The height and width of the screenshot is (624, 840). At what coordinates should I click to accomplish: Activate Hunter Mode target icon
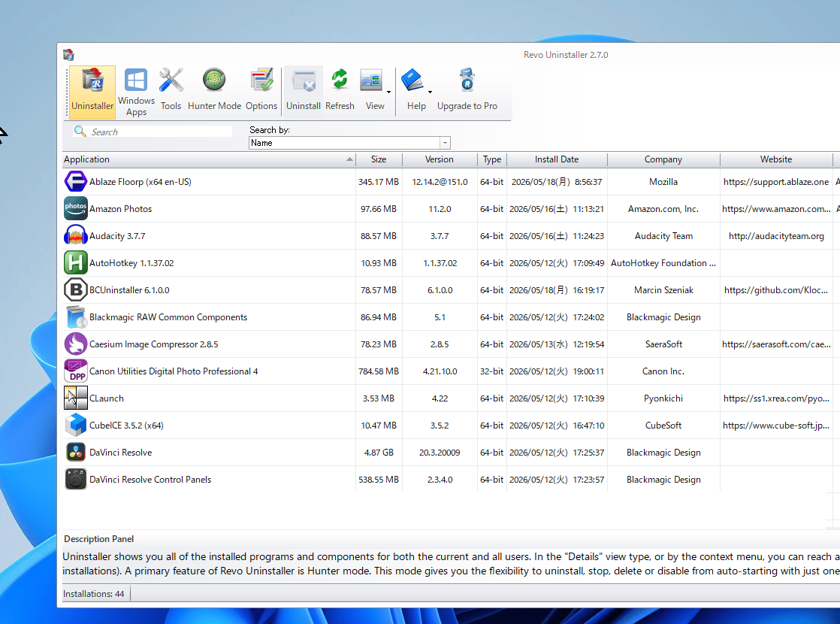(214, 80)
